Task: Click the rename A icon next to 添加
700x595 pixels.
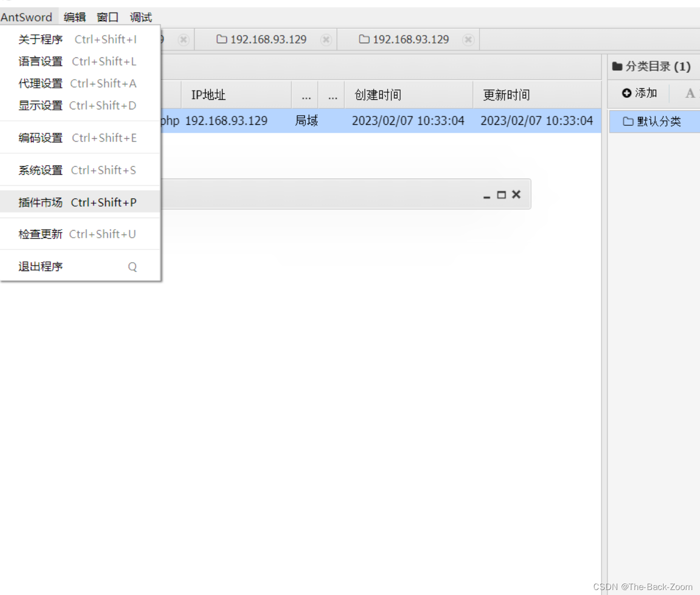Action: point(690,93)
